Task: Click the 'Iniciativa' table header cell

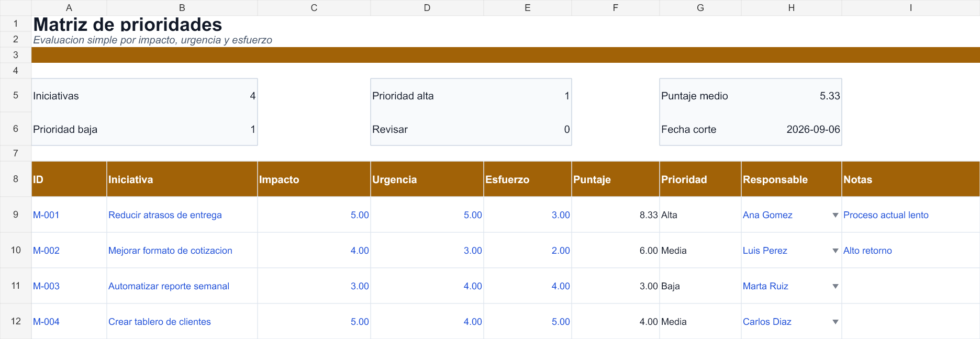Action: [182, 179]
